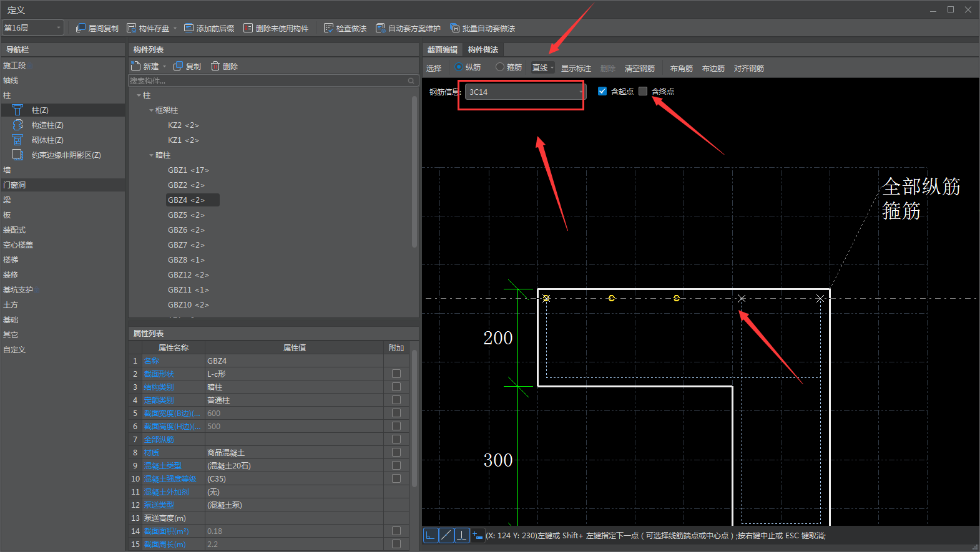The height and width of the screenshot is (552, 980).
Task: Select the 纵筋 radio button
Action: coord(459,67)
